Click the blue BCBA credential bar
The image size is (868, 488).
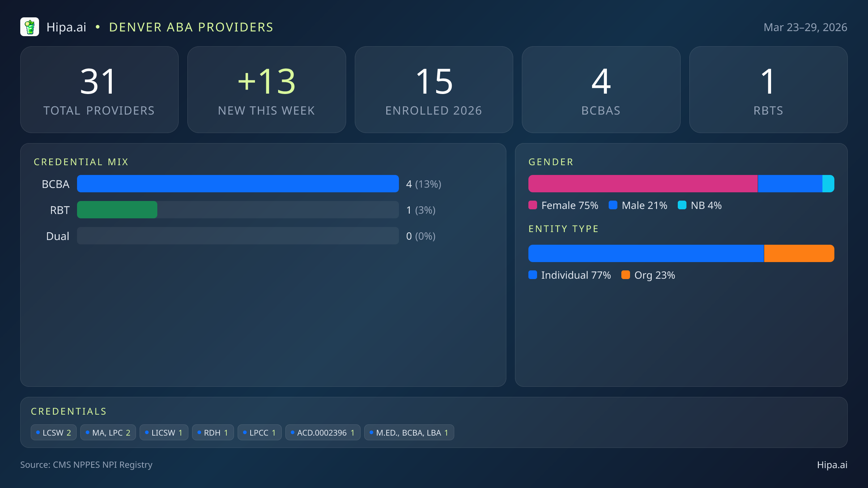(x=238, y=184)
